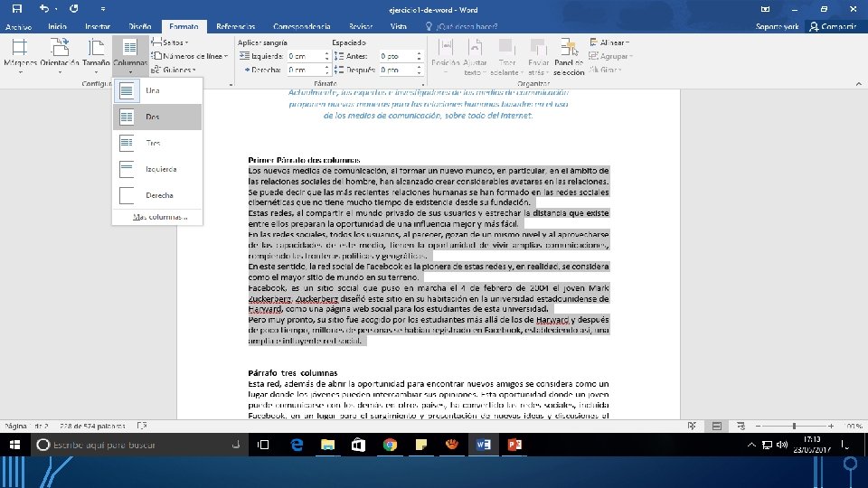Open Customize Quick Access Toolbar arrow
868x488 pixels.
coord(103,9)
